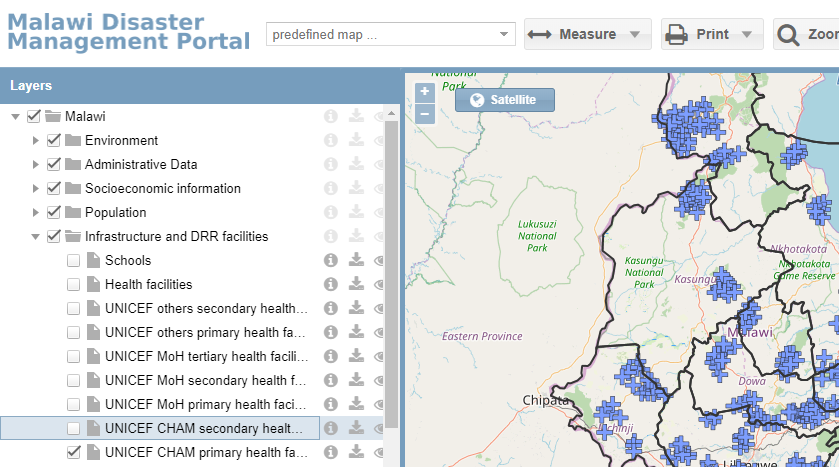Screen dimensions: 839x467
Task: Click the Malawi Disaster Management Portal title
Action: [128, 32]
